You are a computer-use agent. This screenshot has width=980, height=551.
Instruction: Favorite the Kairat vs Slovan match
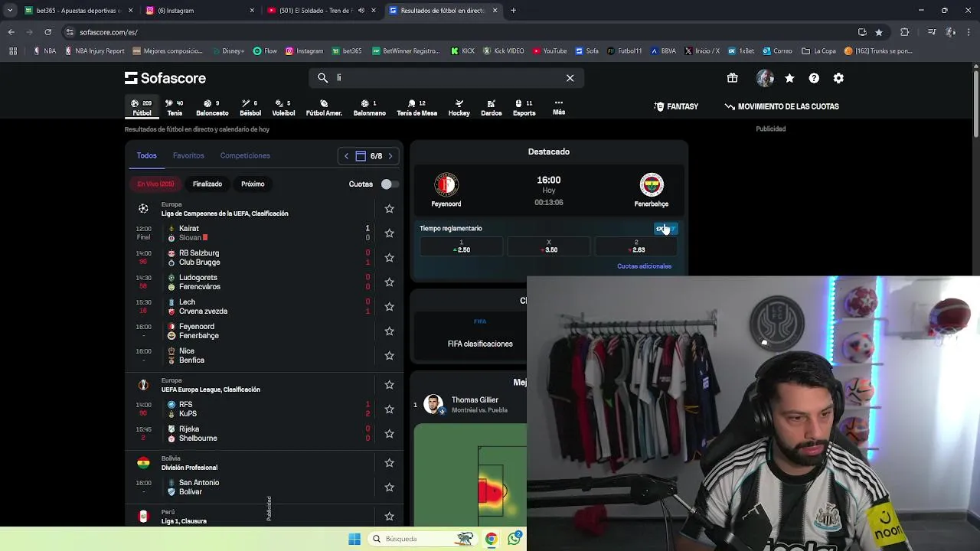click(x=389, y=233)
